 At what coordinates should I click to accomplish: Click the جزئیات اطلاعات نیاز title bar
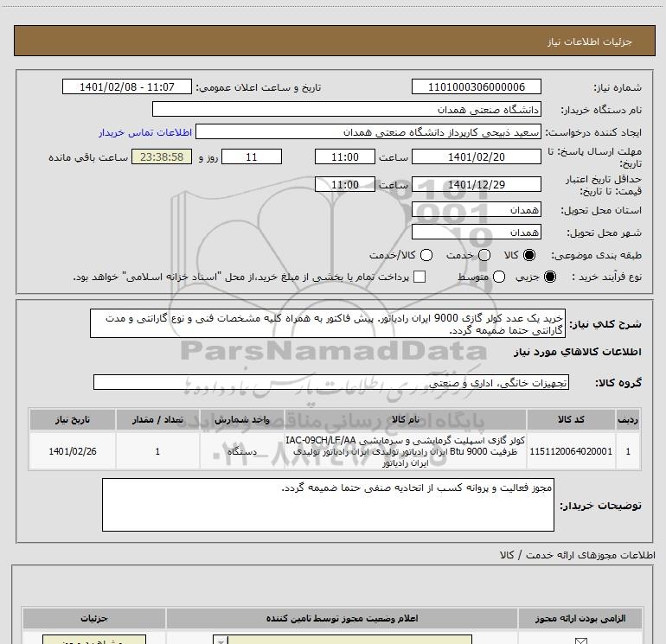(x=334, y=41)
